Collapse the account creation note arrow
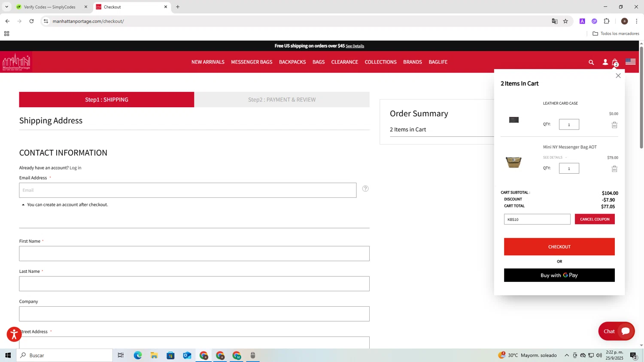644x362 pixels. 23,205
